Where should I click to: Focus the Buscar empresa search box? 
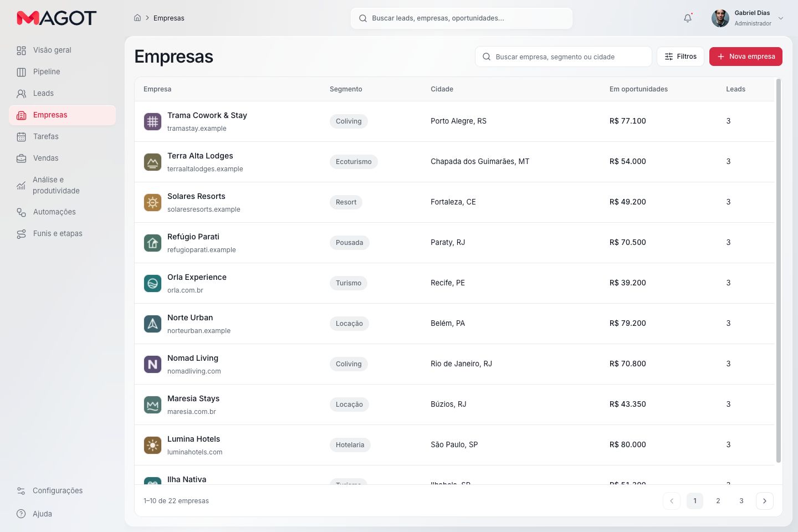pyautogui.click(x=564, y=57)
